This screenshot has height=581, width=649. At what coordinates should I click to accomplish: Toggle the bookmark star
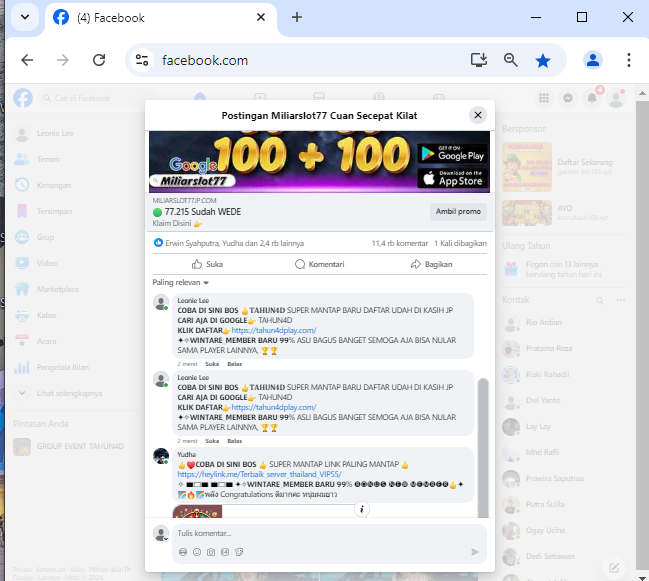click(x=543, y=60)
